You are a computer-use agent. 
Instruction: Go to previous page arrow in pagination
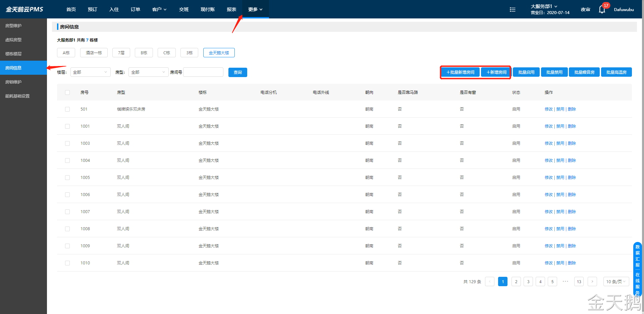click(x=490, y=281)
